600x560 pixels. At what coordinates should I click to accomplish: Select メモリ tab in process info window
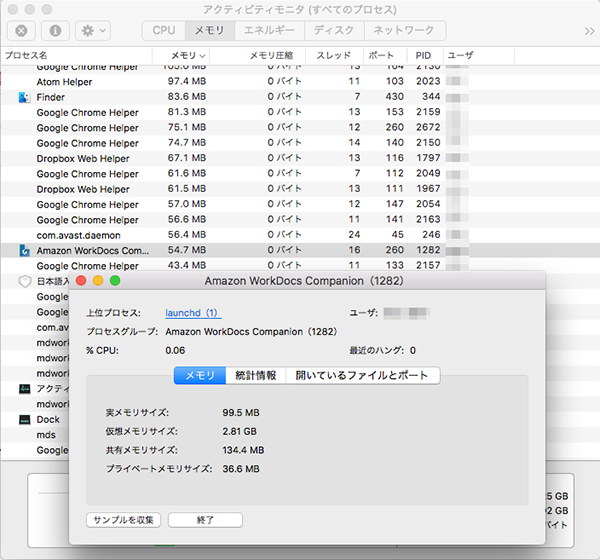point(200,376)
